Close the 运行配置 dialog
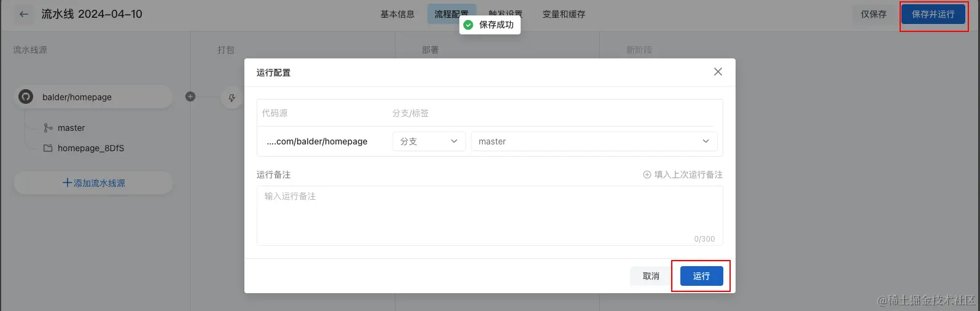 pyautogui.click(x=718, y=72)
